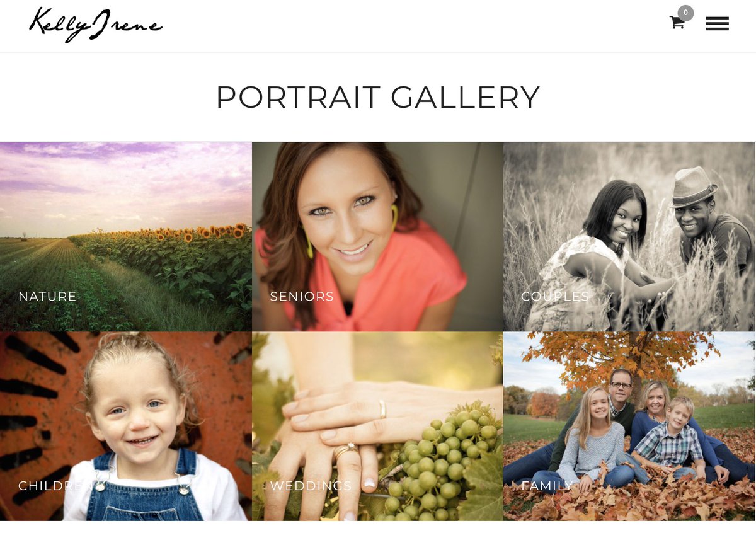Open the FAMILY gallery label
The height and width of the screenshot is (545, 756).
tap(547, 486)
